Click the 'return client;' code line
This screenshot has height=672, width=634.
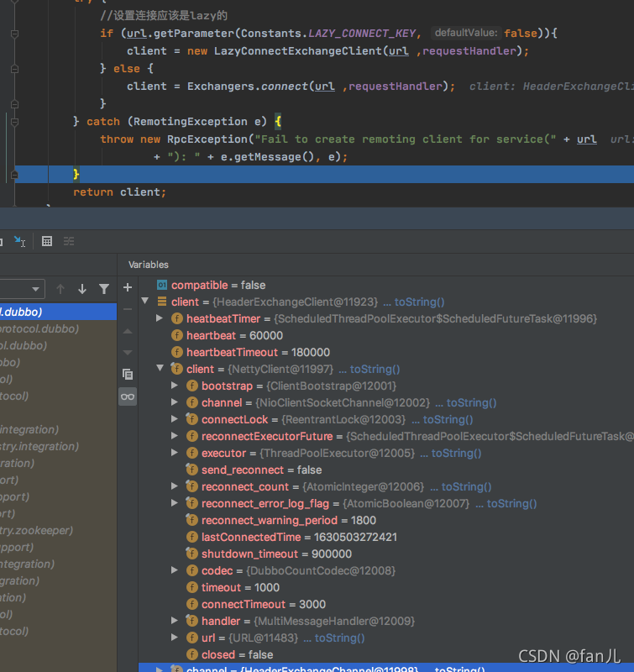(119, 192)
